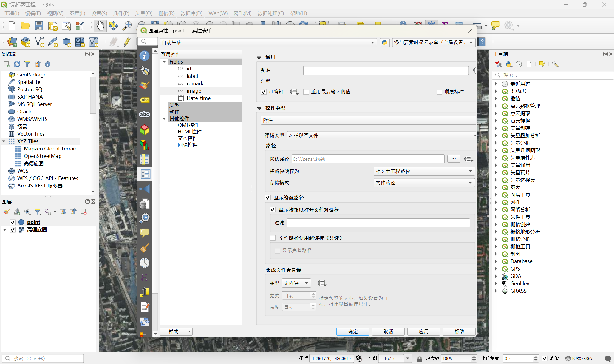Expand the 矢量创建 toolbox group

coord(496,128)
